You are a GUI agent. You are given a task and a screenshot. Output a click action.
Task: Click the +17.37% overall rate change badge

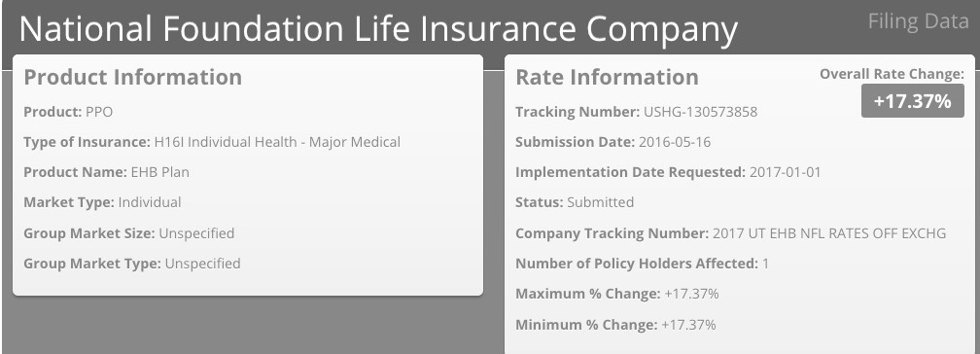point(913,101)
